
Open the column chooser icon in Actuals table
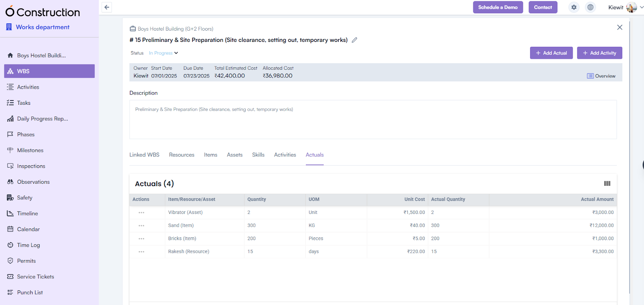[x=607, y=184]
